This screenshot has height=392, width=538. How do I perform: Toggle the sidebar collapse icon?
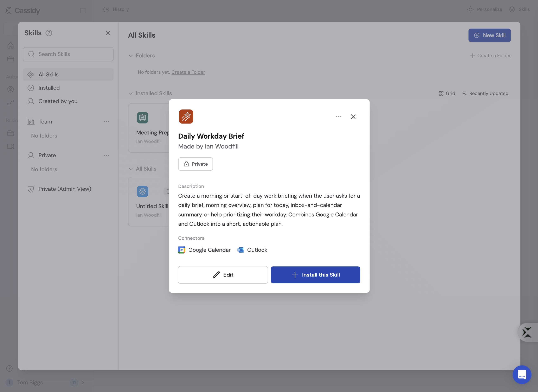tap(83, 11)
